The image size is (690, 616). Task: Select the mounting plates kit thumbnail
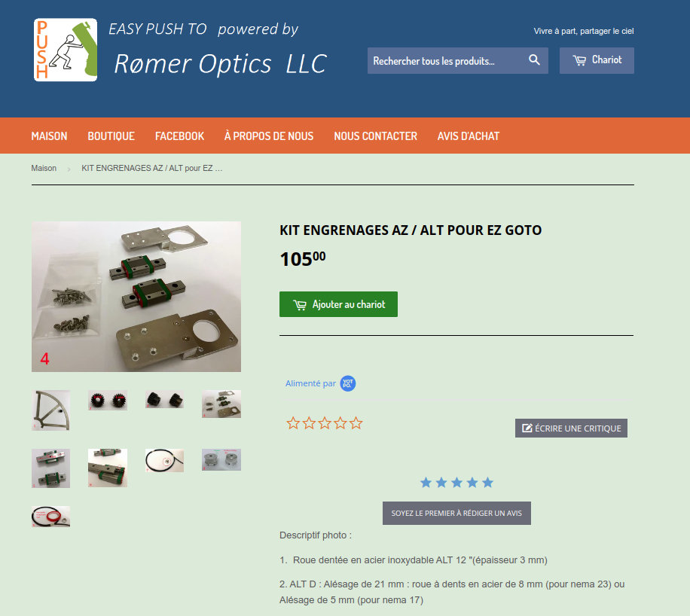click(221, 404)
